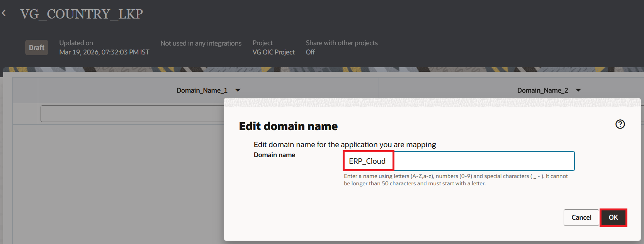Image resolution: width=644 pixels, height=244 pixels.
Task: Expand the Domain_Name_1 column dropdown arrow
Action: (x=238, y=90)
